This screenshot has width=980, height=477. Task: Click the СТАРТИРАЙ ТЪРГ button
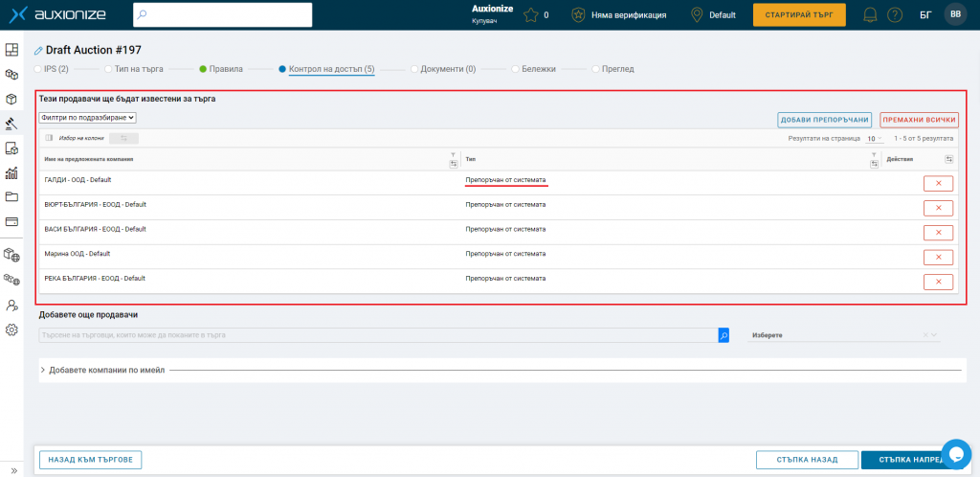798,15
